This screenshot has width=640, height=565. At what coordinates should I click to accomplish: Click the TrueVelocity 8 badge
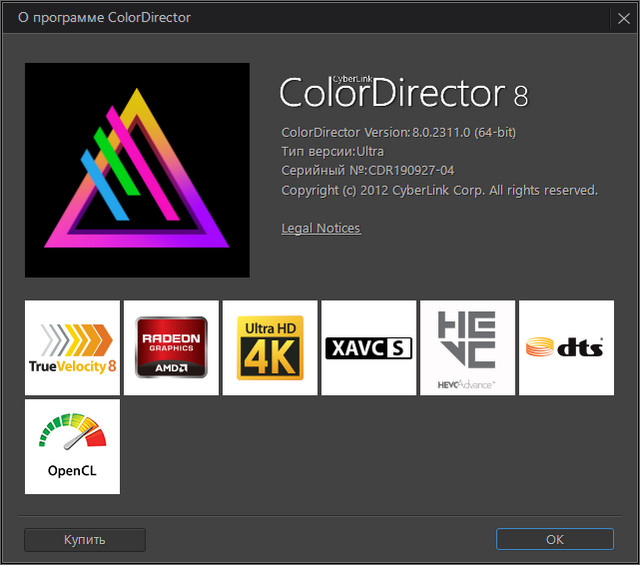(x=72, y=347)
